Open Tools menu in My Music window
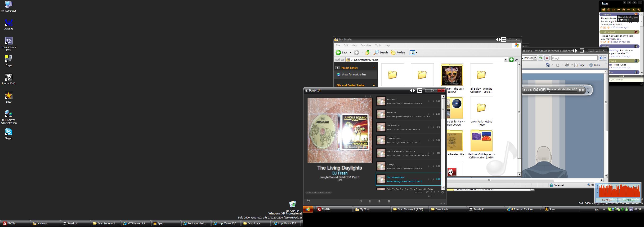This screenshot has width=644, height=227. 378,45
